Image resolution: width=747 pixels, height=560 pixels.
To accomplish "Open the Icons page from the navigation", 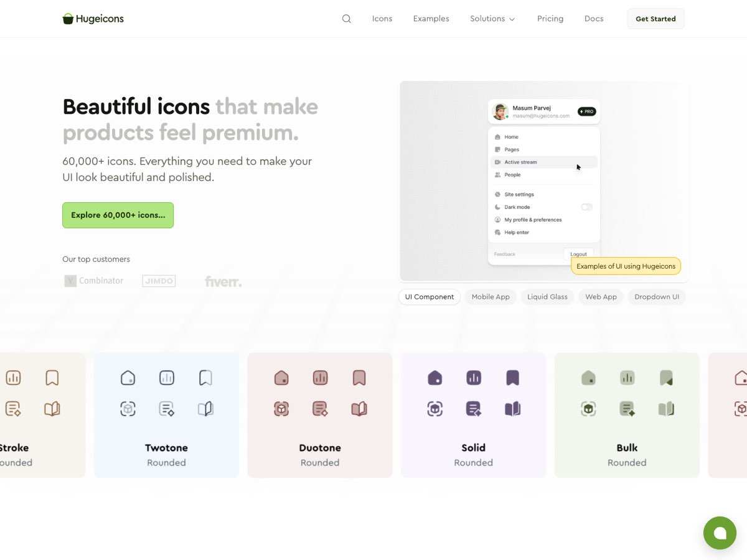I will pyautogui.click(x=382, y=19).
